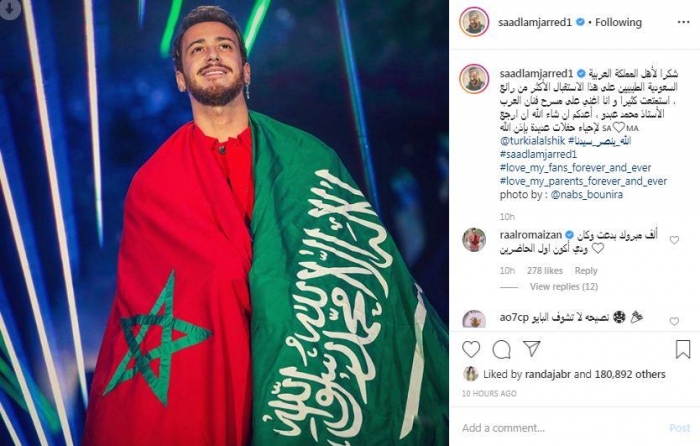Image resolution: width=700 pixels, height=446 pixels.
Task: Open raalromaizan's profile avatar
Action: (474, 240)
